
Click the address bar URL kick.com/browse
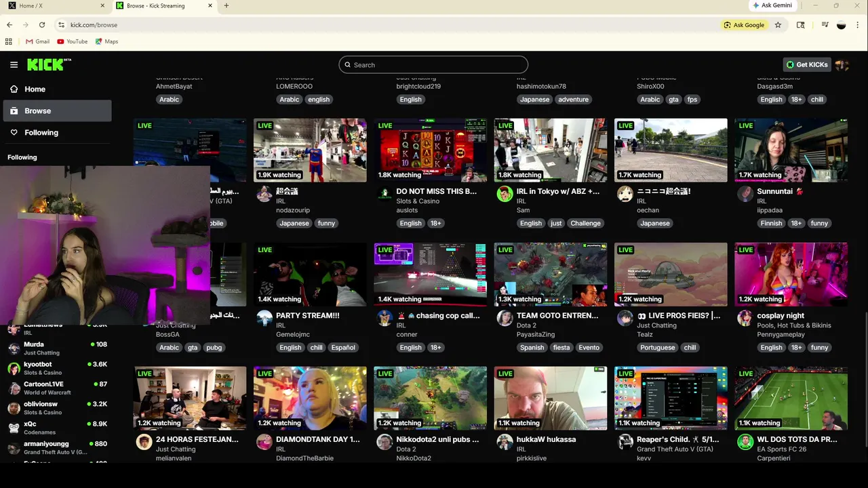tap(94, 25)
